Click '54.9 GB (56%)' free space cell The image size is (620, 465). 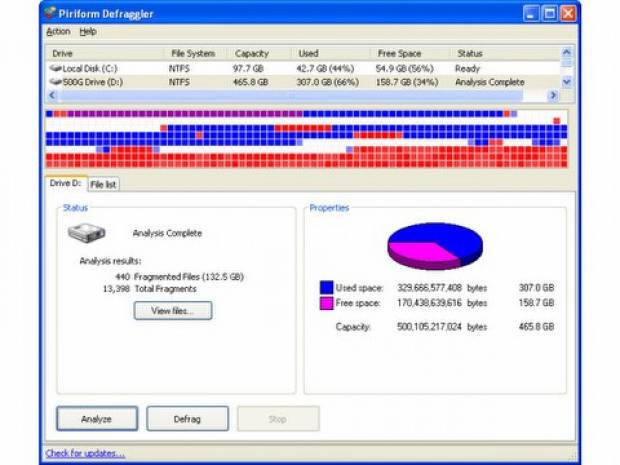click(405, 68)
